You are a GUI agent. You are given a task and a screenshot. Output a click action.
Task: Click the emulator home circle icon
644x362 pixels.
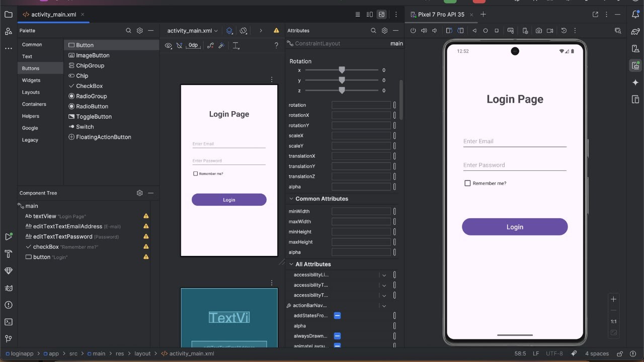pyautogui.click(x=486, y=31)
